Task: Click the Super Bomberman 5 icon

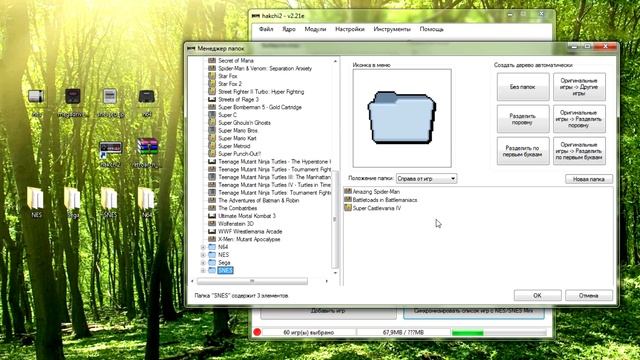Action: coord(212,107)
